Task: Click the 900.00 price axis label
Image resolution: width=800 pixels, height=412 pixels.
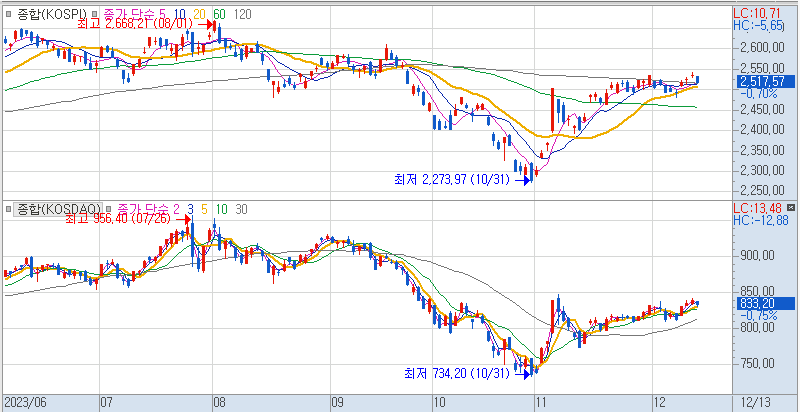Action: coord(758,254)
